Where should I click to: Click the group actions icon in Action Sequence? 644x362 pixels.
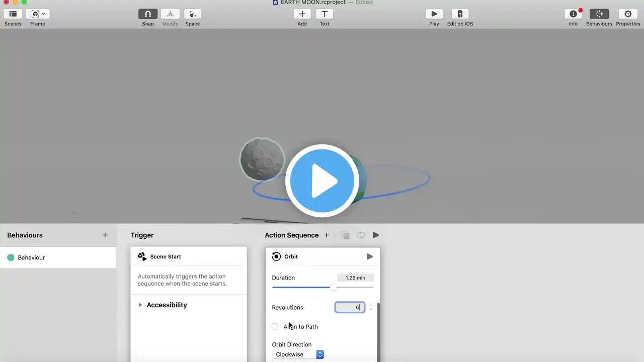click(345, 235)
